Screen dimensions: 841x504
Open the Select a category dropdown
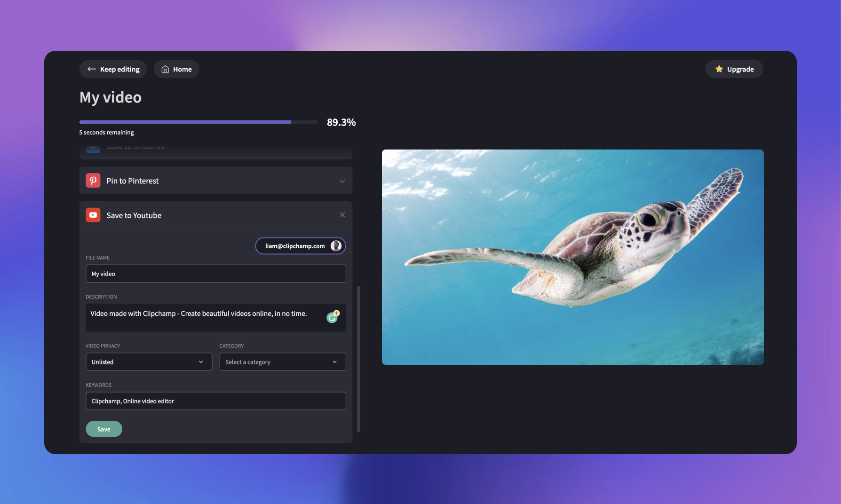(x=283, y=362)
